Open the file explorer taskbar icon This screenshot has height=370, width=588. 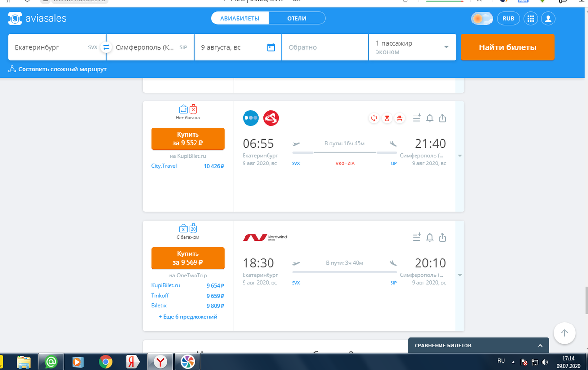(24, 362)
